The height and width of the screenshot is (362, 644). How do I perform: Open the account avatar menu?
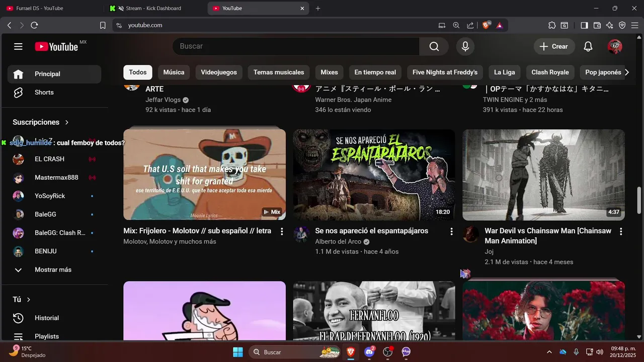point(615,46)
